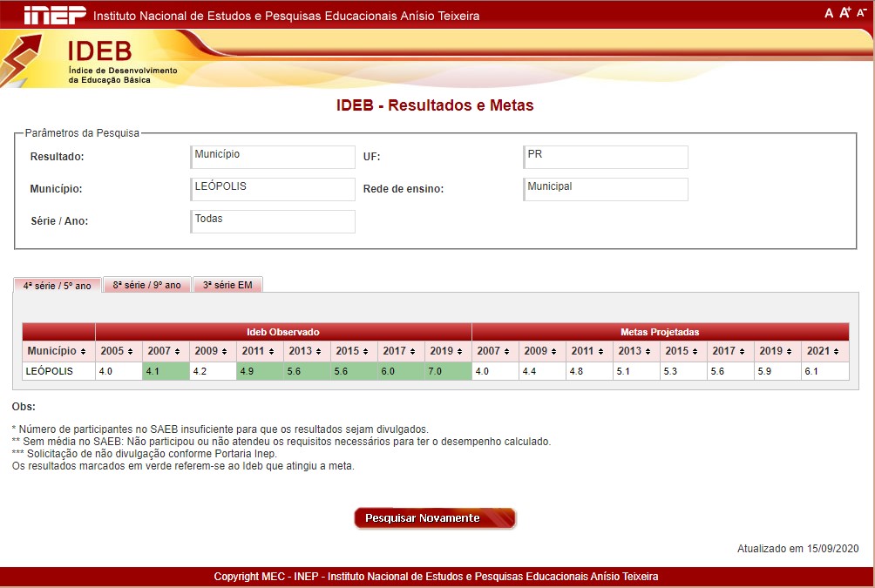Increase font size with A+ icon
The height and width of the screenshot is (588, 875).
point(844,12)
